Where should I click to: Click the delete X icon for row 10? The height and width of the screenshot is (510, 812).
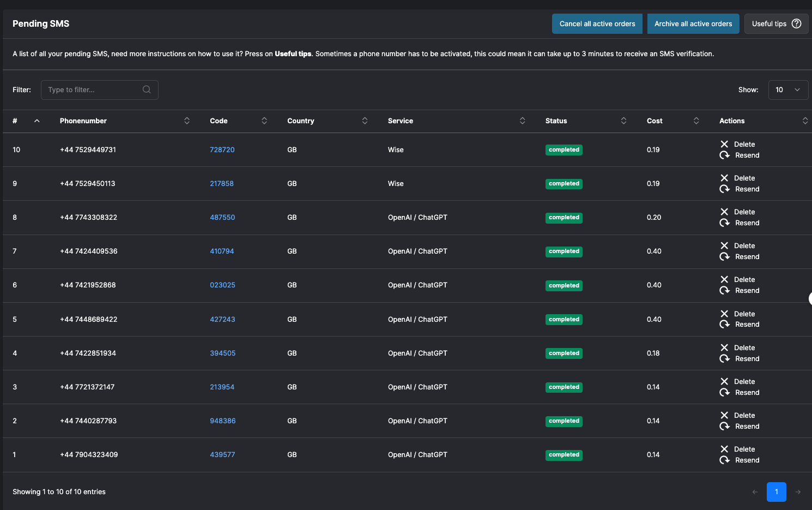(x=724, y=144)
